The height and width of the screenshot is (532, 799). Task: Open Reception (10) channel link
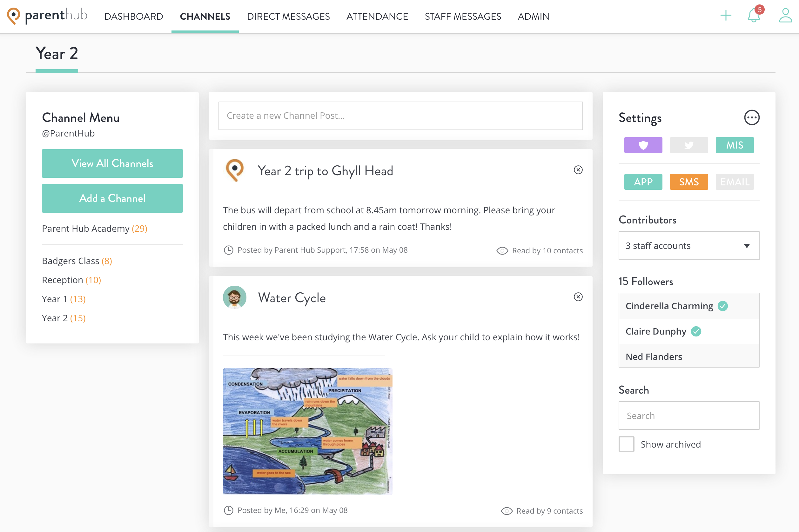point(72,280)
